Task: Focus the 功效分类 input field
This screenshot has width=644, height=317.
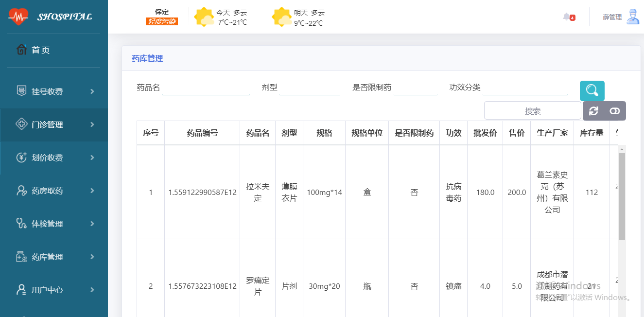Action: [x=525, y=88]
